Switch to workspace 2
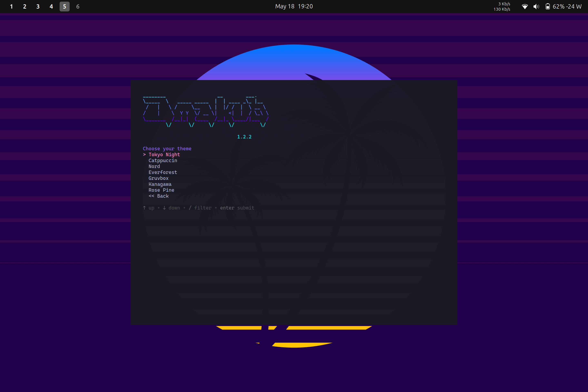The height and width of the screenshot is (392, 588). pos(24,7)
